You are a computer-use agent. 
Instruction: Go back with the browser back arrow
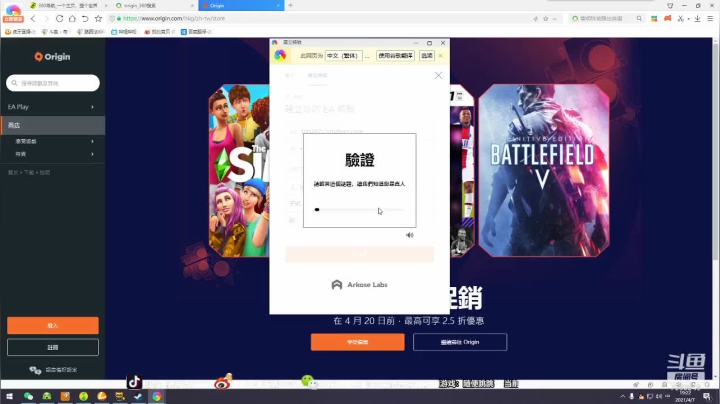[x=33, y=19]
